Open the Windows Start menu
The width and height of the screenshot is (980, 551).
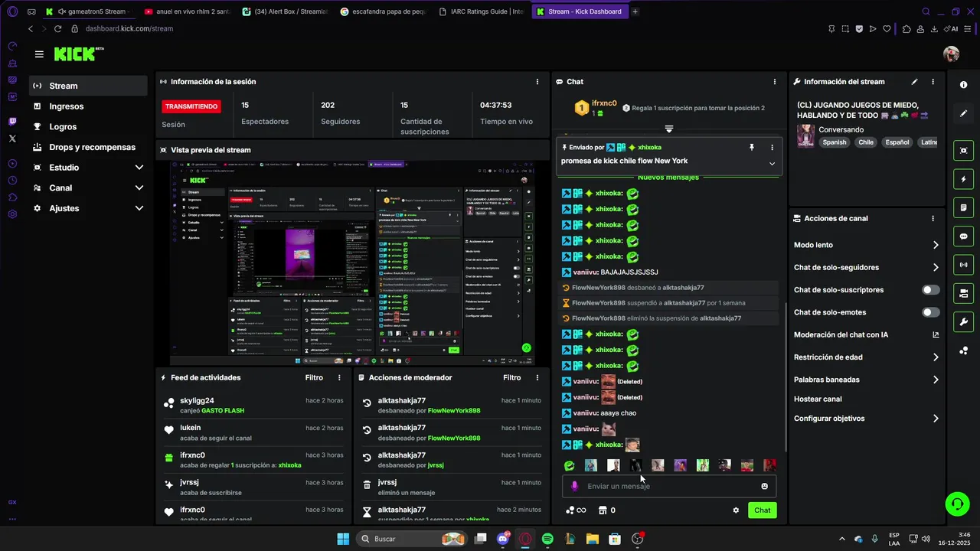point(343,539)
